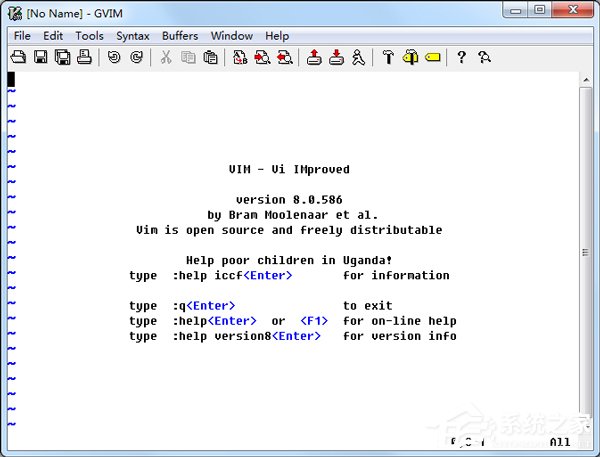Viewport: 600px width, 457px height.
Task: Open the Buffers menu
Action: tap(180, 36)
